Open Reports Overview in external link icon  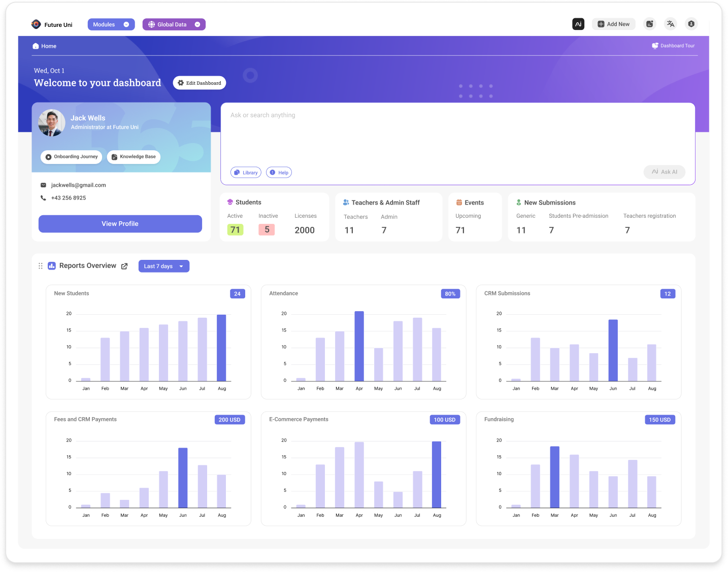(x=124, y=266)
